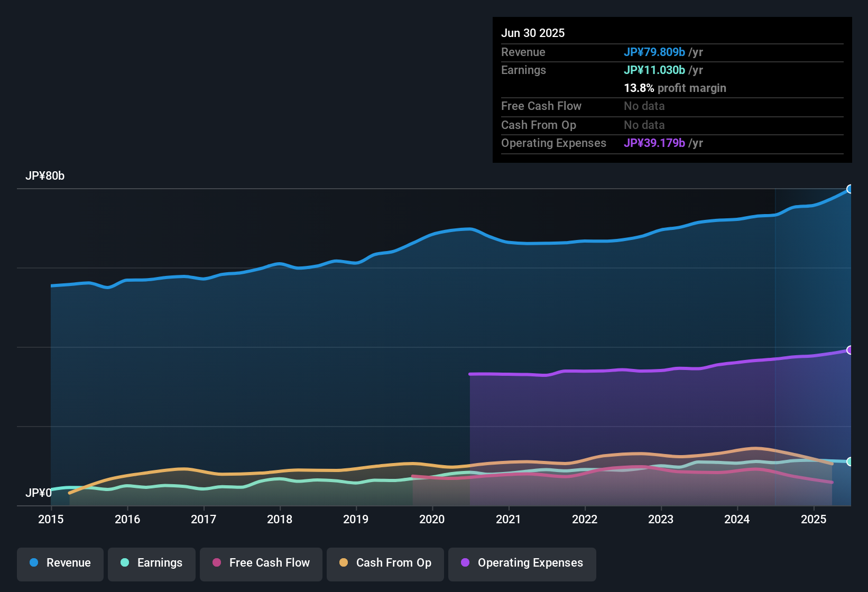Click the orange Cash From Op dot icon
This screenshot has height=592, width=868.
click(x=344, y=563)
